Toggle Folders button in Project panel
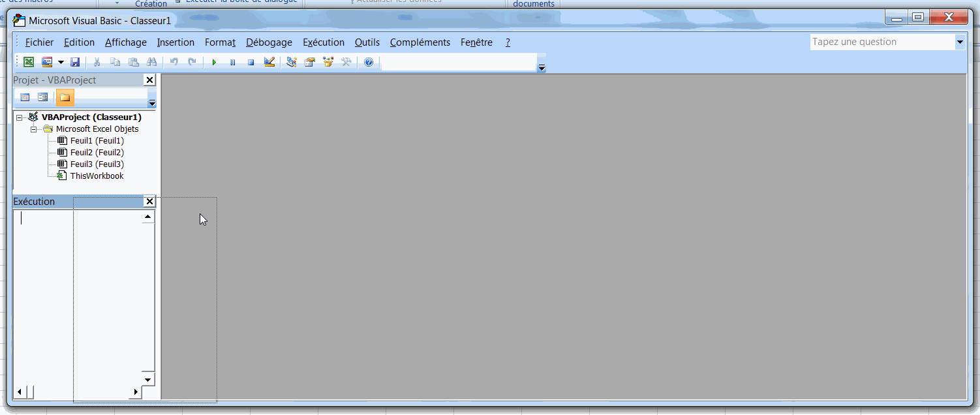Image resolution: width=980 pixels, height=415 pixels. 65,98
